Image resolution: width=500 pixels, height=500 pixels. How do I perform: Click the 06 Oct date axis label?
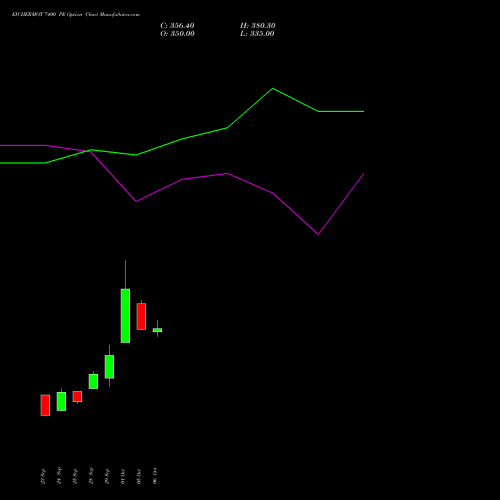coord(155,476)
